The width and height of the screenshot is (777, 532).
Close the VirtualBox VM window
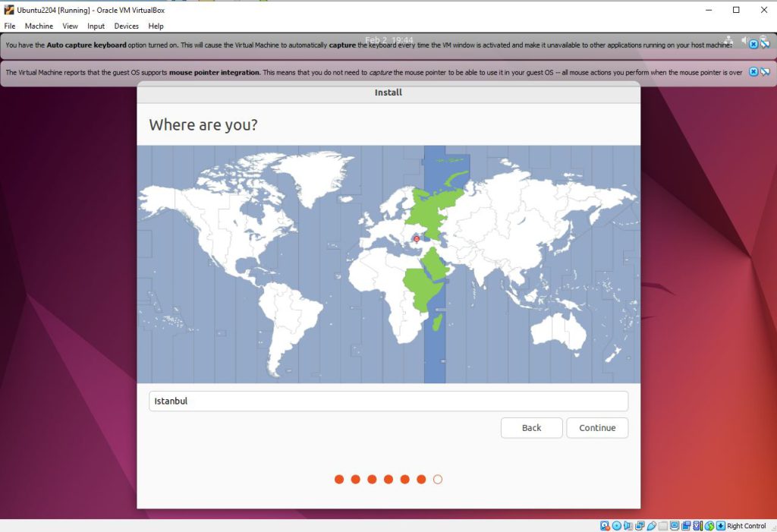pos(763,10)
